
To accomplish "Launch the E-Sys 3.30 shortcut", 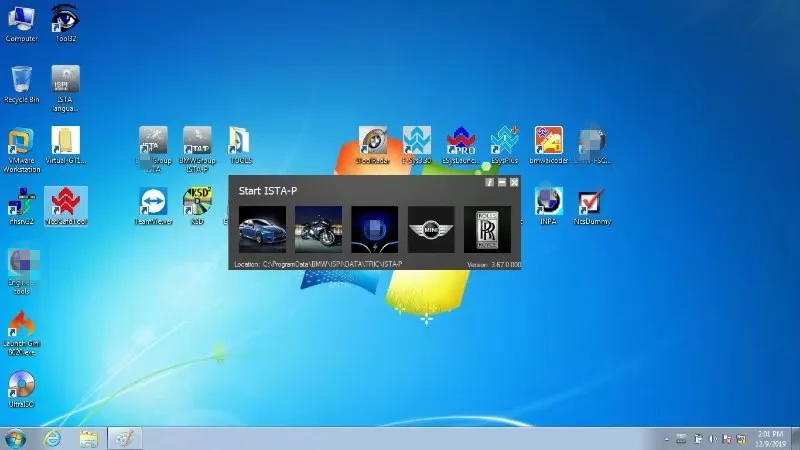I will point(416,146).
